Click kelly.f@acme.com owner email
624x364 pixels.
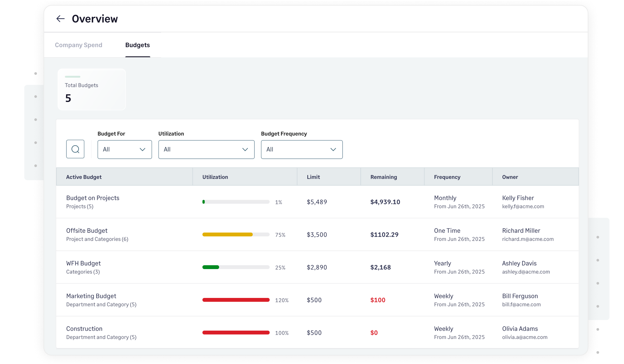point(523,207)
